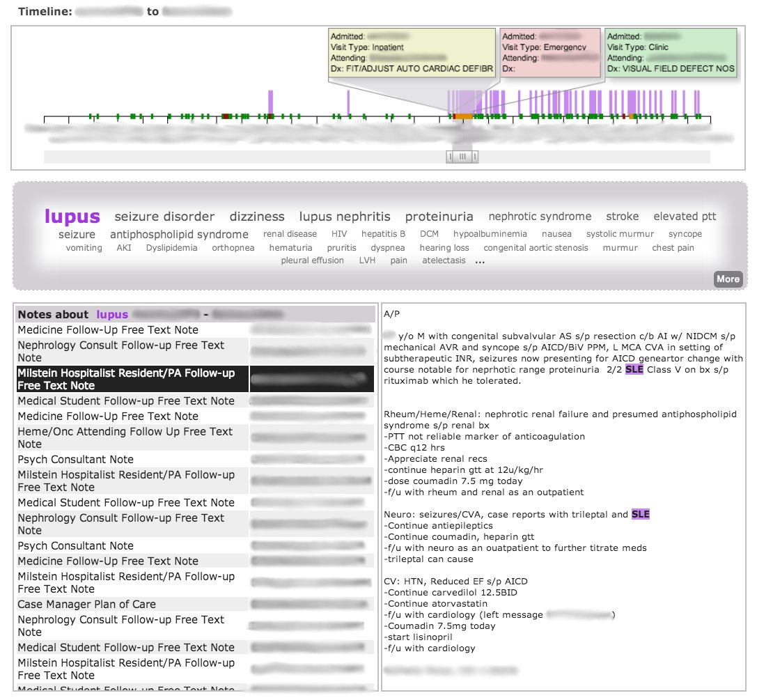757x700 pixels.
Task: Select the 'nephrotic syndrome' term
Action: click(540, 217)
